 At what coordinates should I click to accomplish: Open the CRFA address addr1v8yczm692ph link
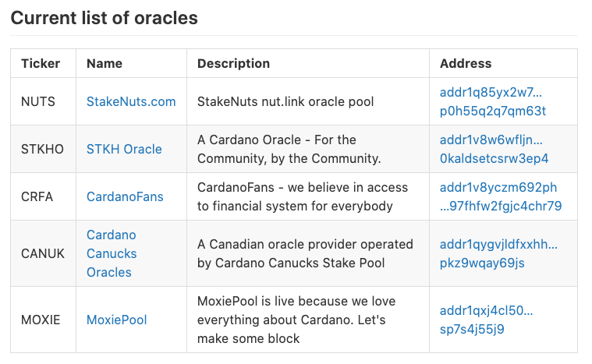(501, 196)
